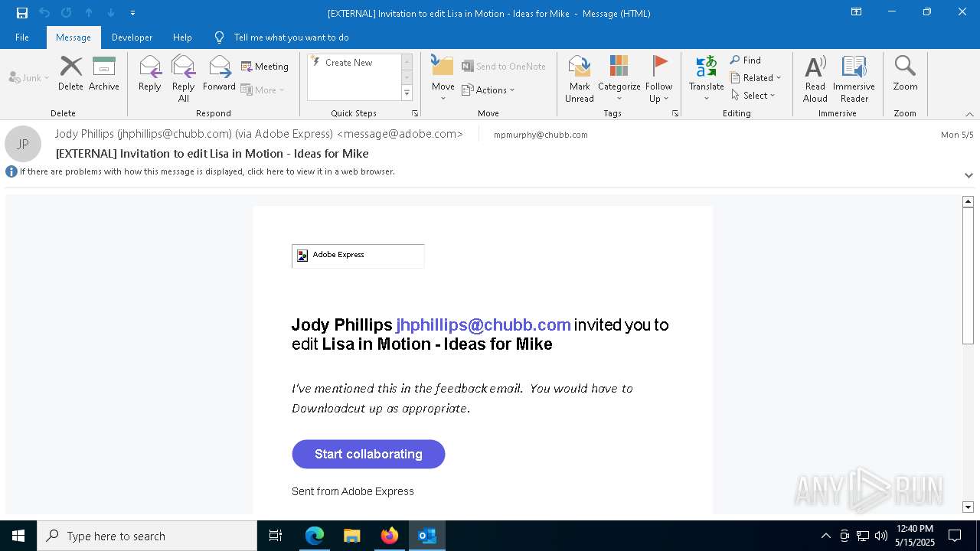Screen dimensions: 980x551
Task: Open Firefox from taskbar
Action: click(x=390, y=536)
